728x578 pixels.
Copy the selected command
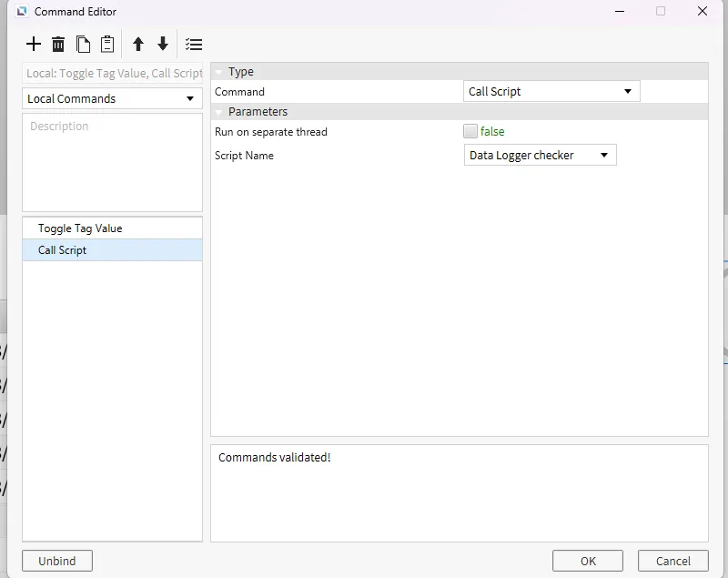(83, 44)
